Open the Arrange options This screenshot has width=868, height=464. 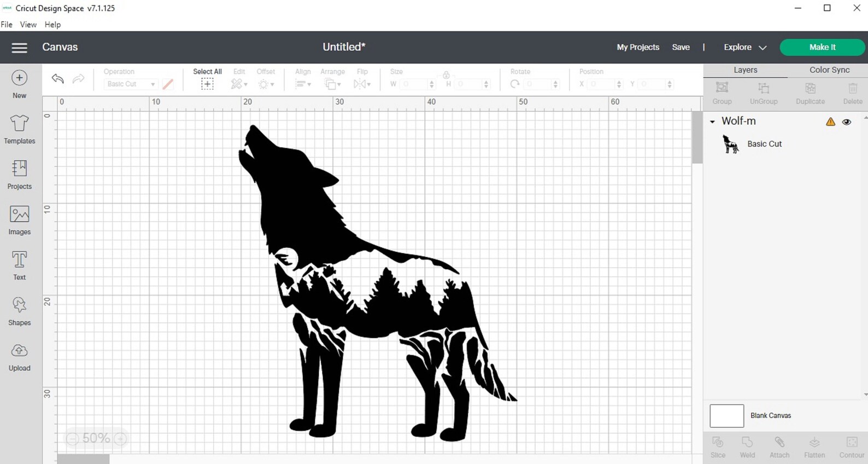pos(332,84)
